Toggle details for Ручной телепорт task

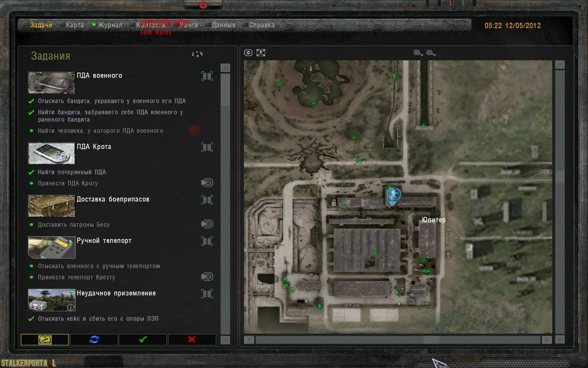tap(207, 241)
